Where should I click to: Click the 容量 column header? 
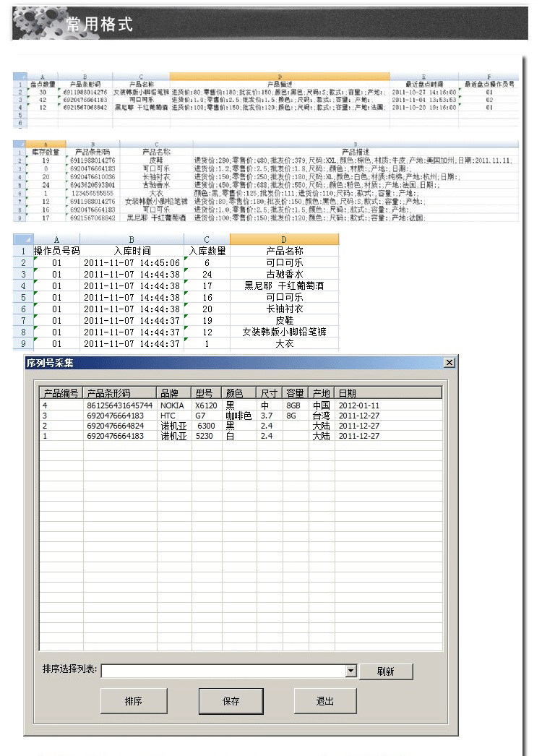[x=295, y=393]
